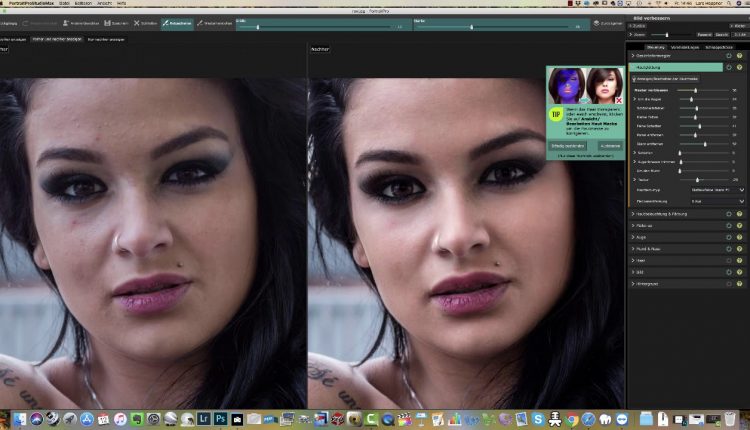Open Andere Gesichter in the toolbar
Screen dimensions: 750x430
click(81, 23)
